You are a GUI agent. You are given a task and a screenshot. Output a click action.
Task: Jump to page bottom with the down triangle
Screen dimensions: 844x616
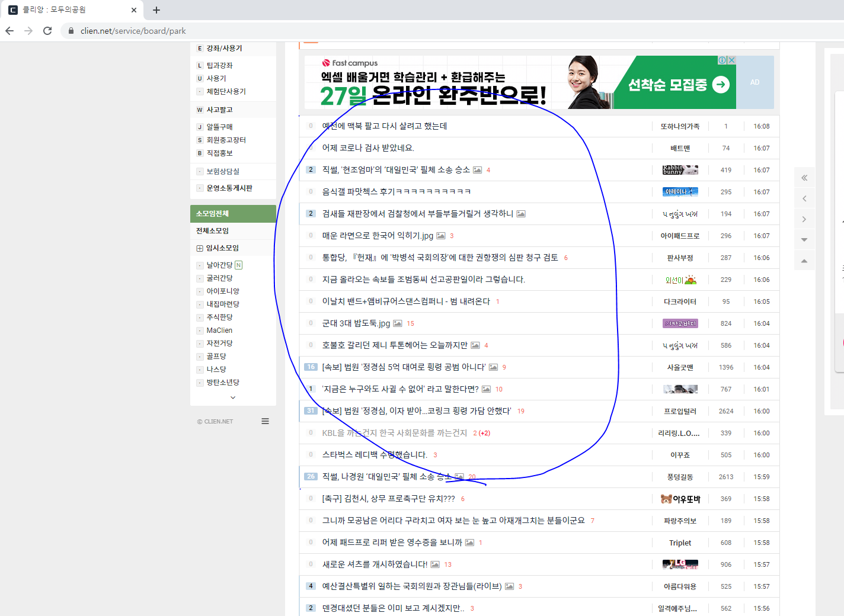pos(804,240)
